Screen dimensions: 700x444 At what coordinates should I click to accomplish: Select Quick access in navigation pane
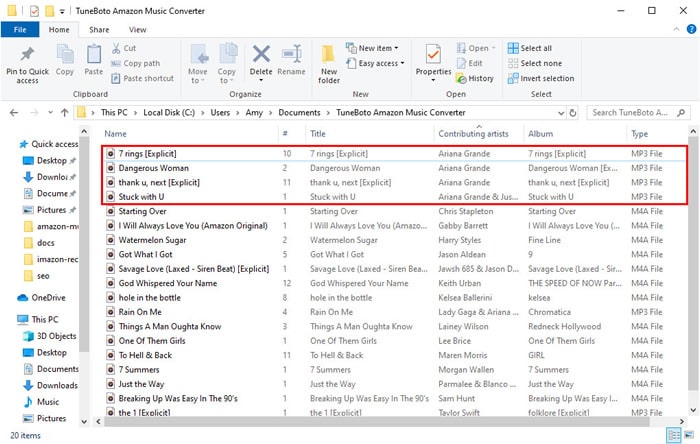[x=49, y=144]
